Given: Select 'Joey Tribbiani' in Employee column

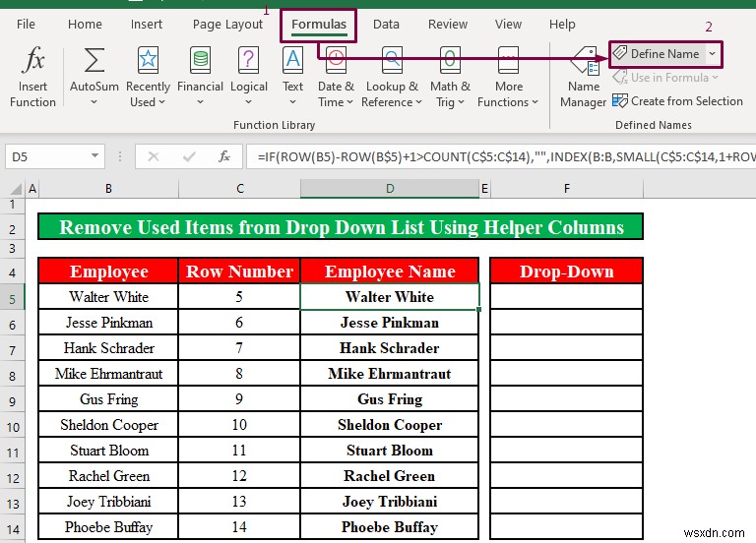Looking at the screenshot, I should [x=108, y=501].
